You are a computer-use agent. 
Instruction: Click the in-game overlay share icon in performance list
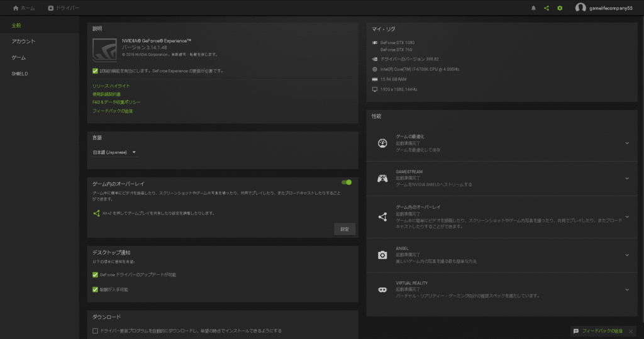click(382, 216)
